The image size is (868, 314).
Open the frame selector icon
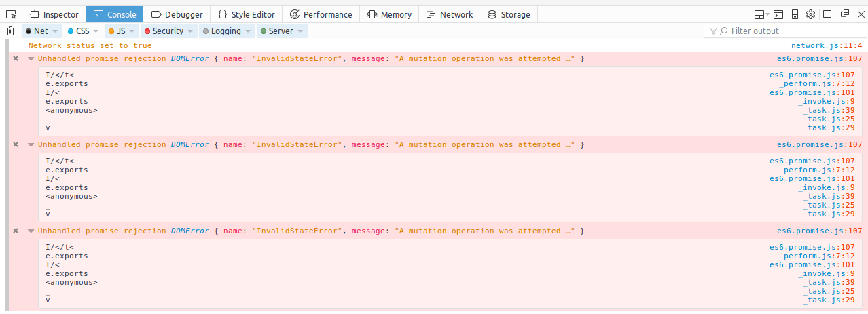pyautogui.click(x=759, y=14)
